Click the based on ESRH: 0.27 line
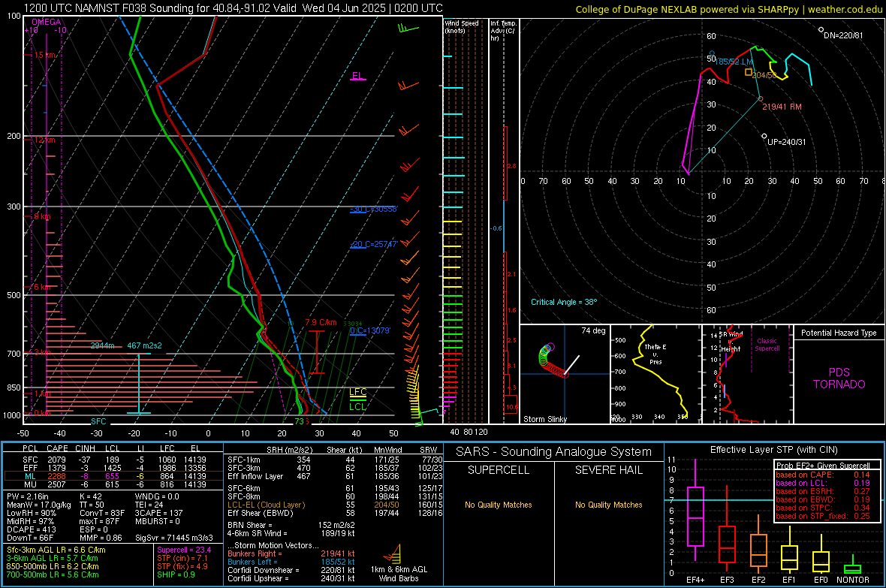Screen dimensions: 886x588 coord(822,491)
